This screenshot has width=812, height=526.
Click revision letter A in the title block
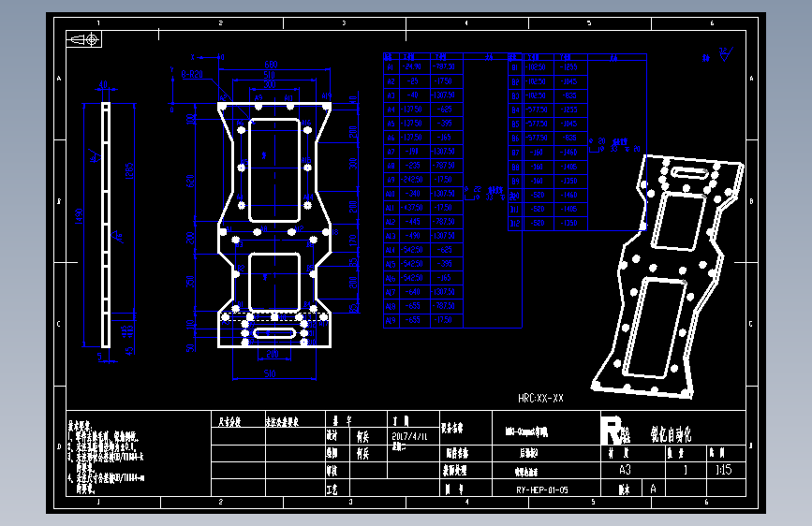(654, 489)
